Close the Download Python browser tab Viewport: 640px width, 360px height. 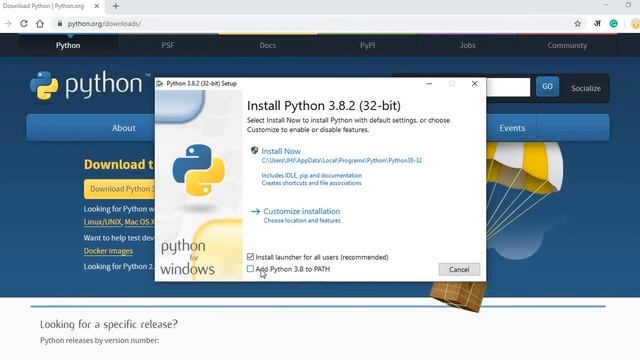click(x=97, y=6)
